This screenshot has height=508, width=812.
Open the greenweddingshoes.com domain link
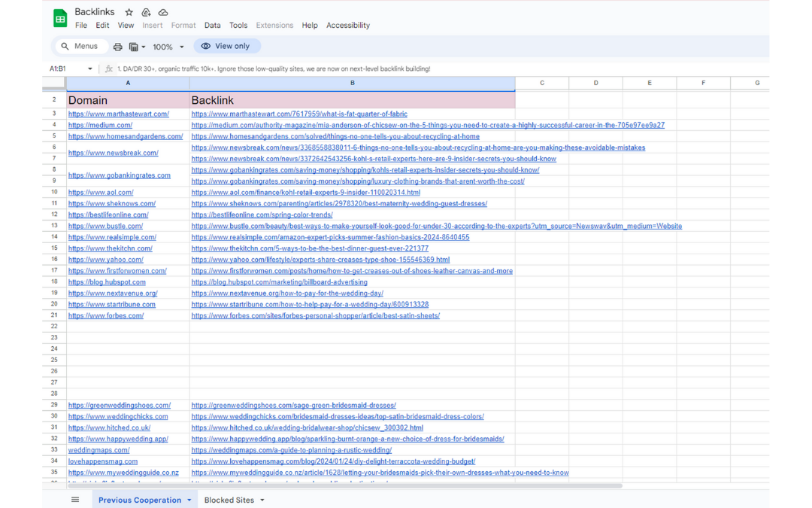119,406
